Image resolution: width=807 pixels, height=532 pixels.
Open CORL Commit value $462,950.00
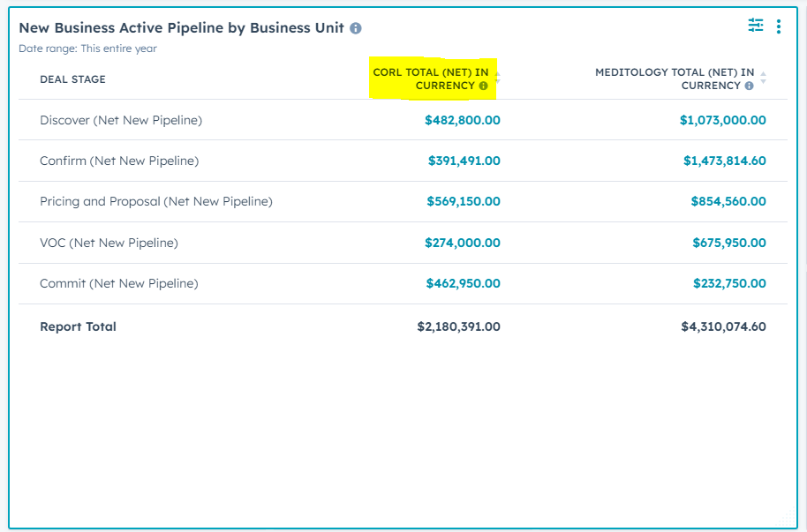tap(462, 283)
